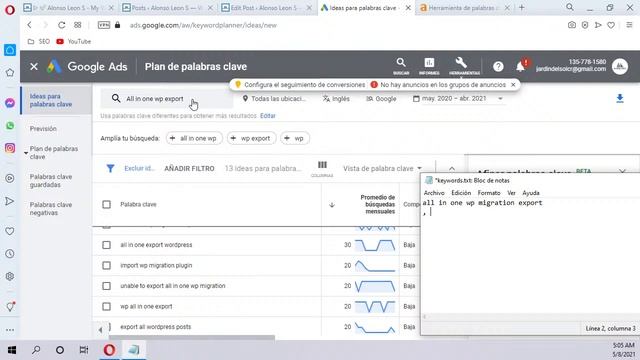Open Notepad Edición menu
Image resolution: width=640 pixels, height=360 pixels.
[461, 193]
